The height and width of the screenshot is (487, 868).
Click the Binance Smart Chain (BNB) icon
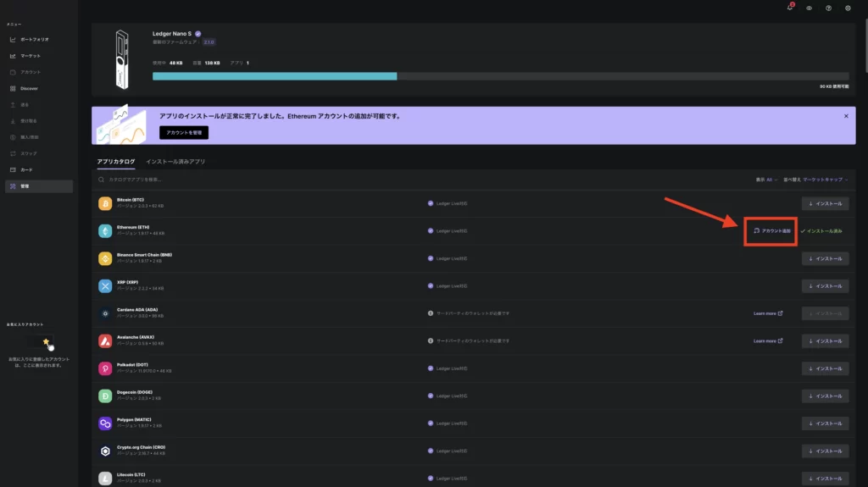[x=105, y=258]
